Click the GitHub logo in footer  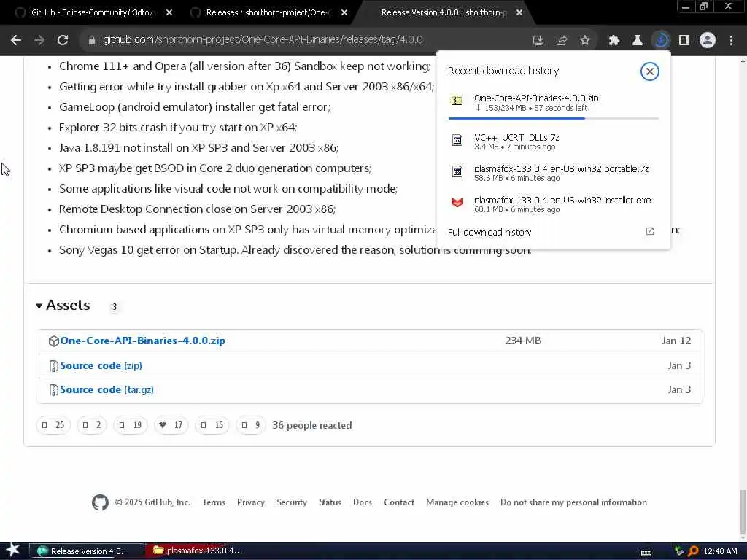100,502
